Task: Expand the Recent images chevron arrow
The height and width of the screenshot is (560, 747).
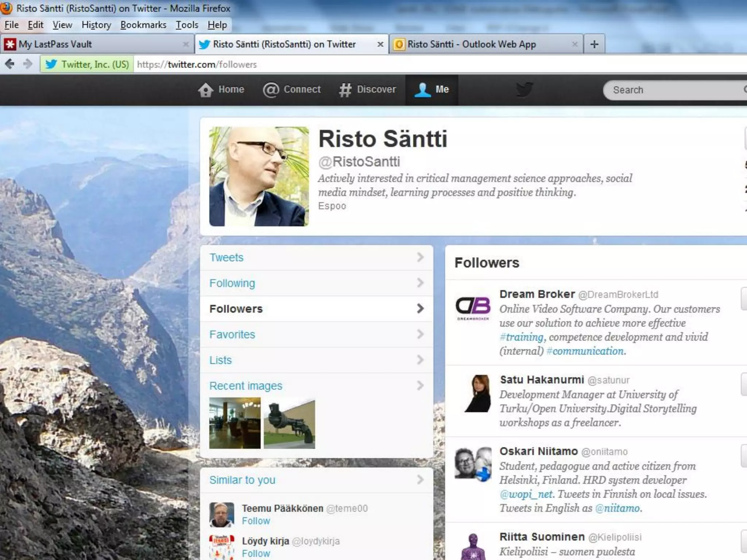Action: pos(420,385)
